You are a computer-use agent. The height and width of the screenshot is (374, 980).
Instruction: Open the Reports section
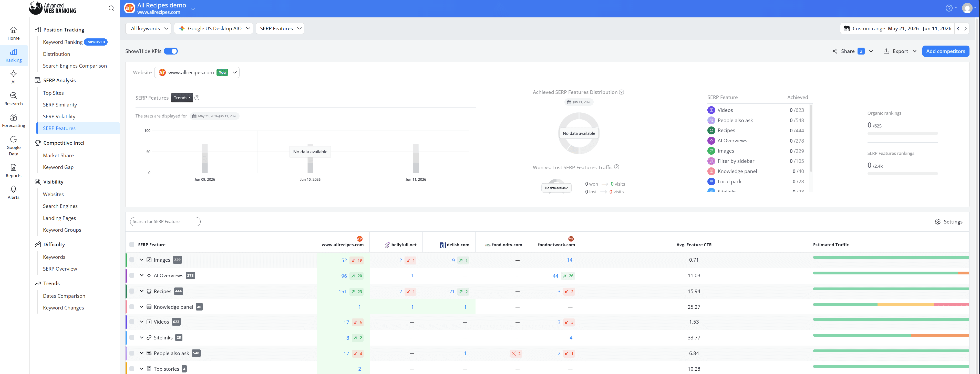tap(13, 171)
